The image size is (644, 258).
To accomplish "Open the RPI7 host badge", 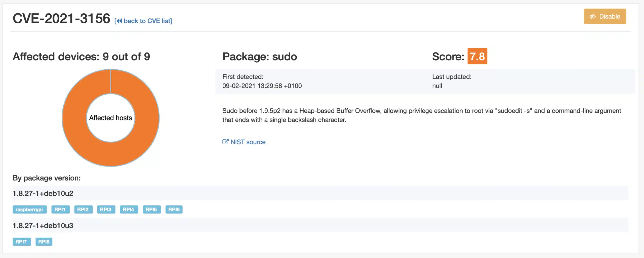I will click(x=22, y=242).
